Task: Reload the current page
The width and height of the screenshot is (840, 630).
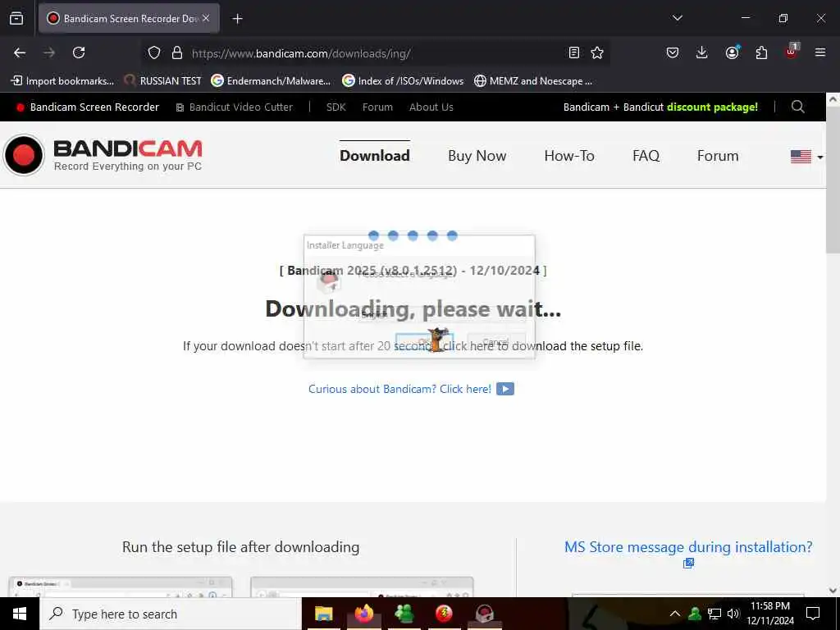Action: [x=79, y=52]
